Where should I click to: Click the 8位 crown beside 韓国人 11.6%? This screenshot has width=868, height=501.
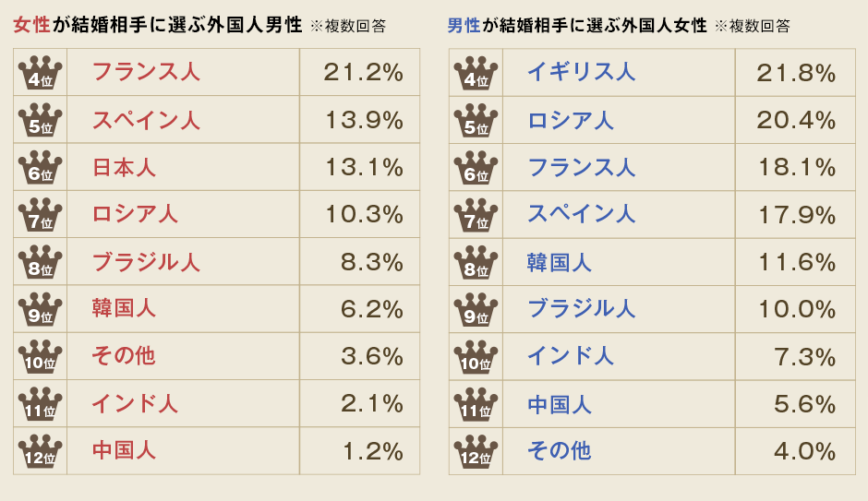tap(476, 262)
